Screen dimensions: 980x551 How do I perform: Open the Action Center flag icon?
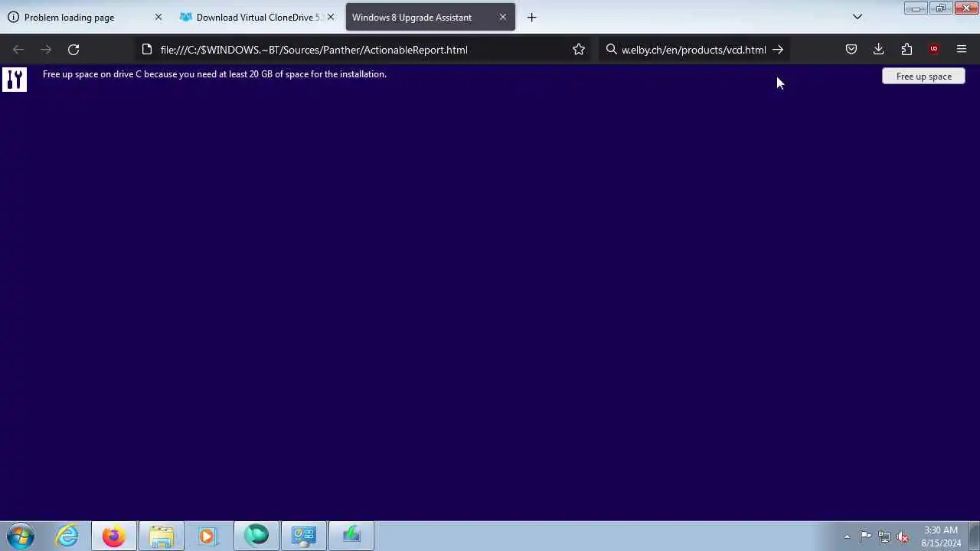point(865,536)
